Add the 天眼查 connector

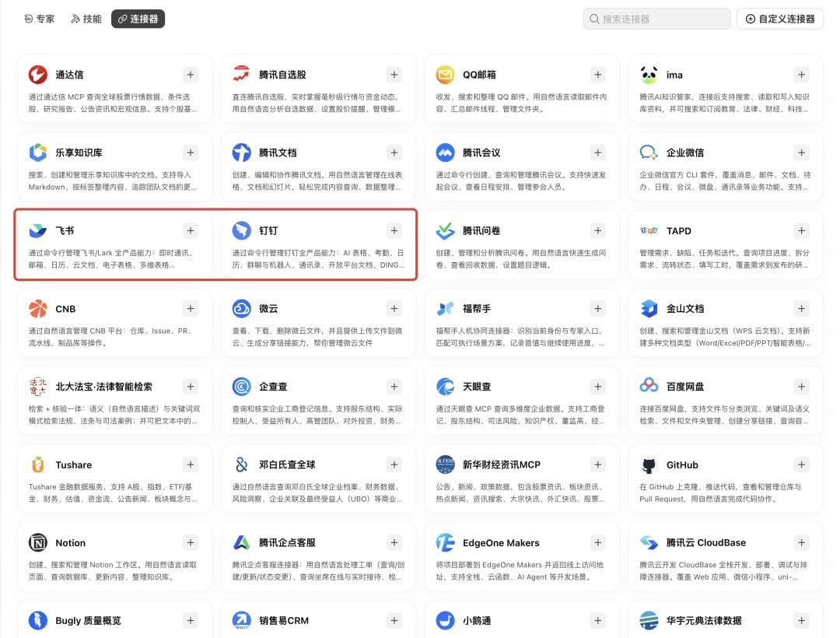[x=598, y=386]
